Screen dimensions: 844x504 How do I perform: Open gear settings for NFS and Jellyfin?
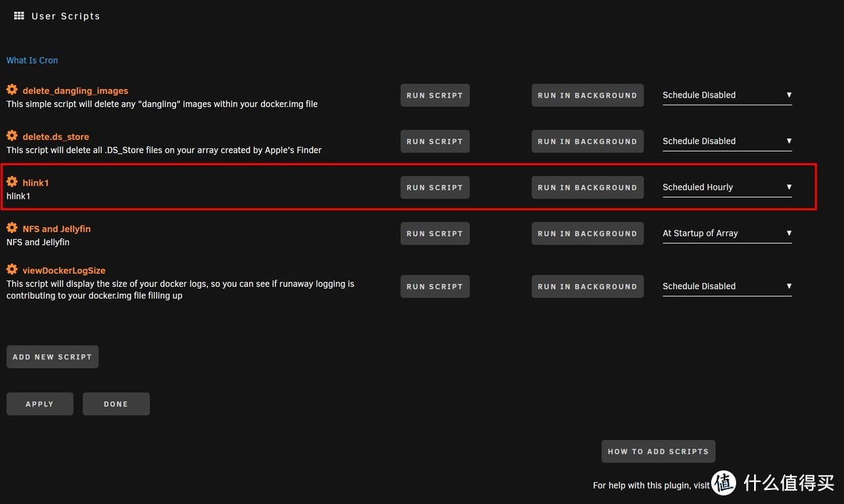coord(12,228)
